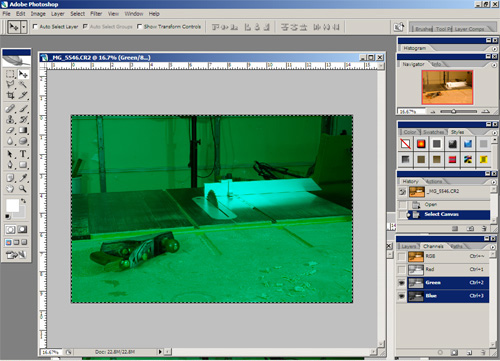
Task: Select the Crop tool
Action: point(10,95)
